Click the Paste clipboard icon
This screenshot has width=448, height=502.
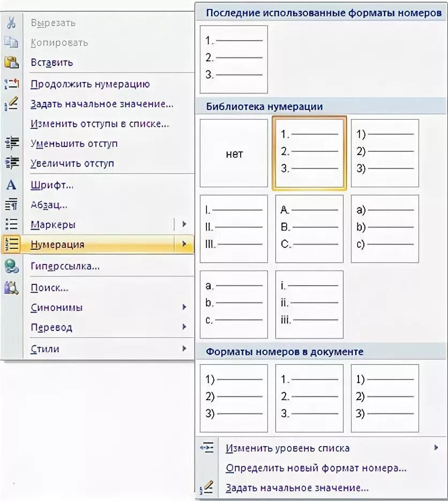[x=11, y=62]
